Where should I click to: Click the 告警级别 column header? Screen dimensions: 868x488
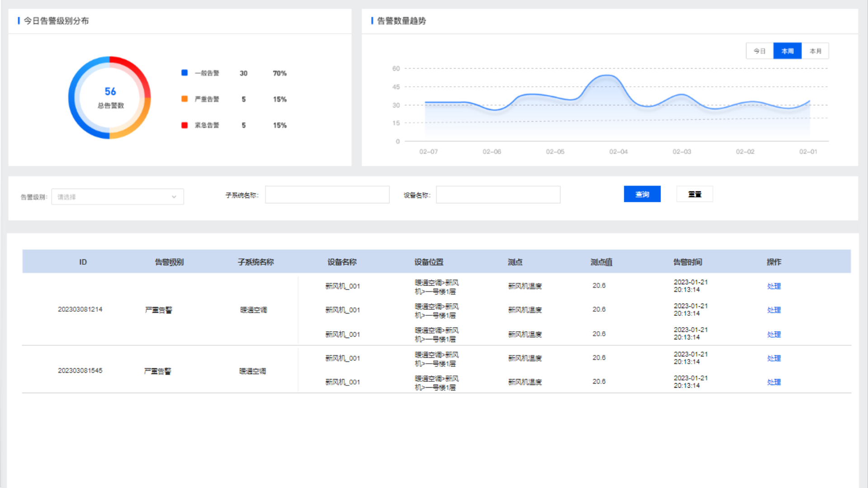pyautogui.click(x=170, y=262)
